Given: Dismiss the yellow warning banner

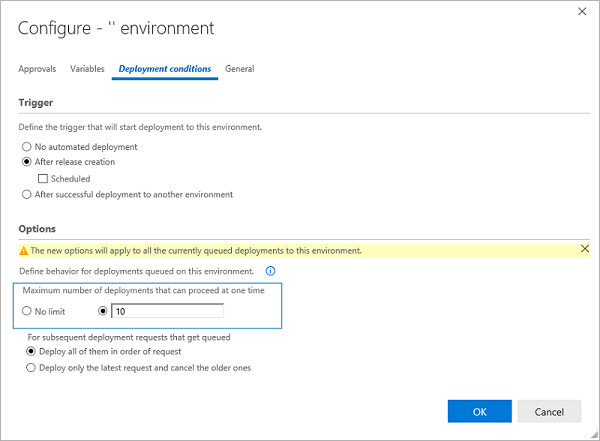Looking at the screenshot, I should (585, 249).
